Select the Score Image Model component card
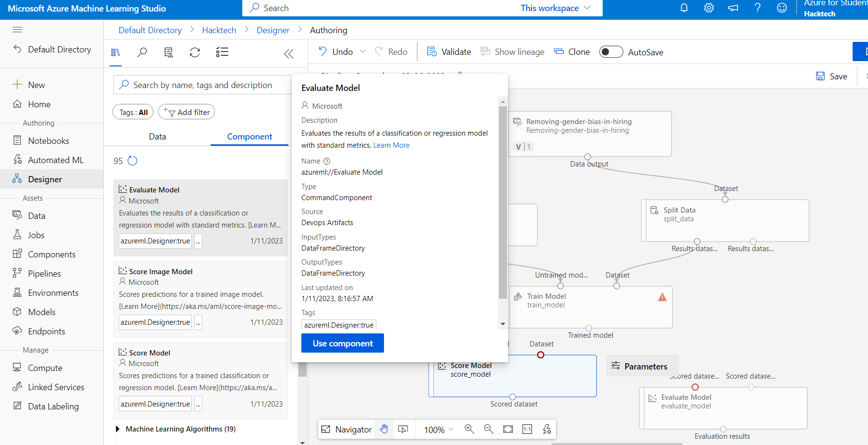 (200, 299)
